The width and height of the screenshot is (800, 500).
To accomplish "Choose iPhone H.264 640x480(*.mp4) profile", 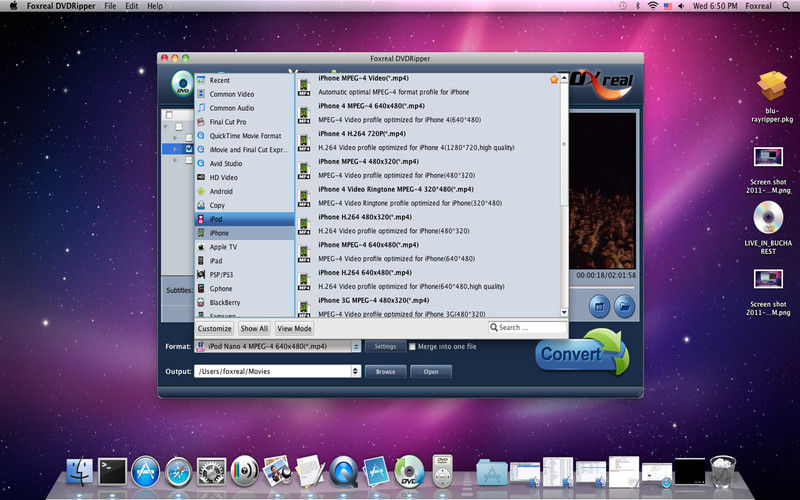I will (428, 280).
